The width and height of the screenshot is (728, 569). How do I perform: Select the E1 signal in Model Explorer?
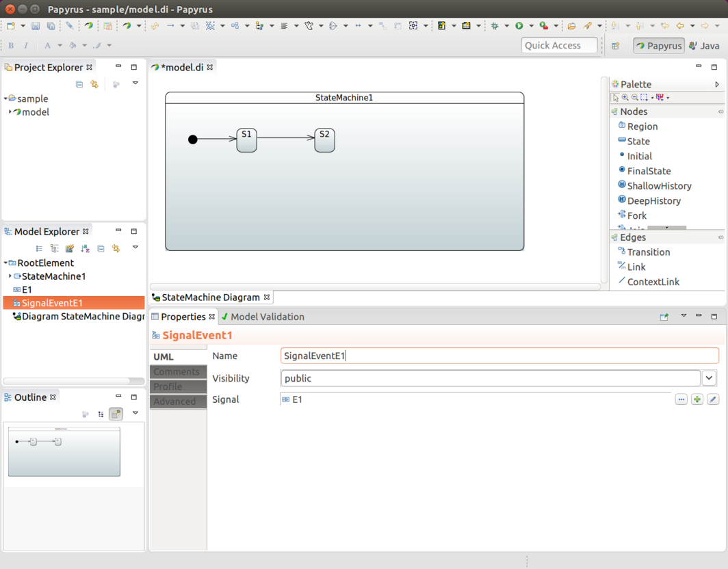[23, 289]
